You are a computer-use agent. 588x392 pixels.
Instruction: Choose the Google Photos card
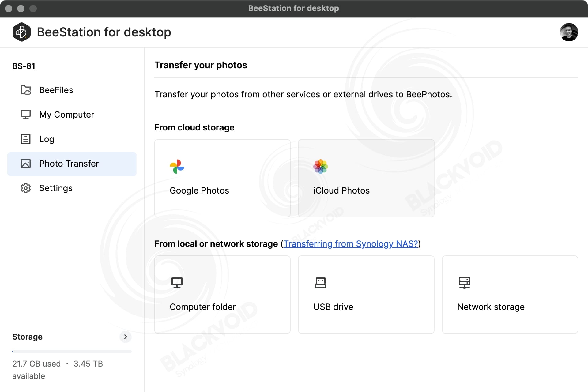(x=222, y=178)
